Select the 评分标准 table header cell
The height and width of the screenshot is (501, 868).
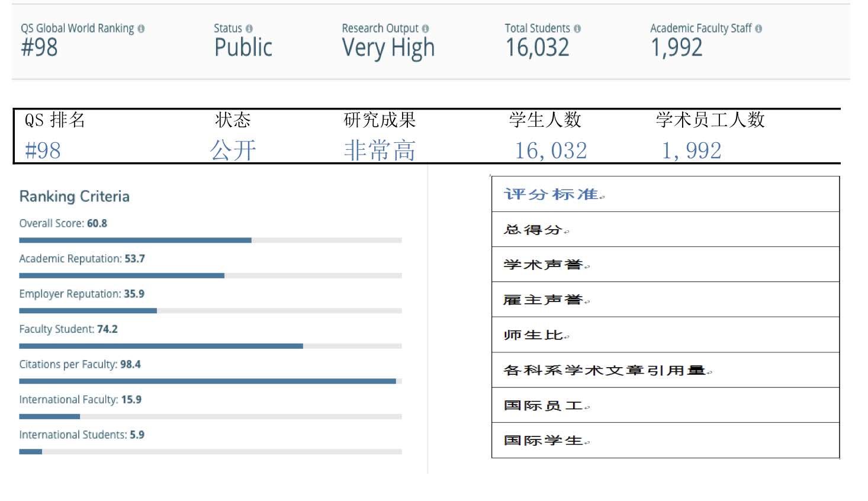(x=665, y=194)
